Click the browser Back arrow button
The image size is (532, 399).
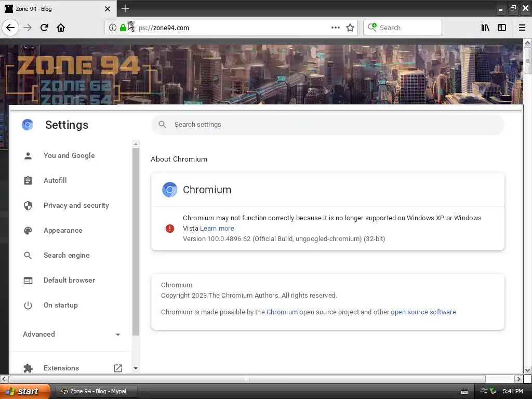click(10, 28)
